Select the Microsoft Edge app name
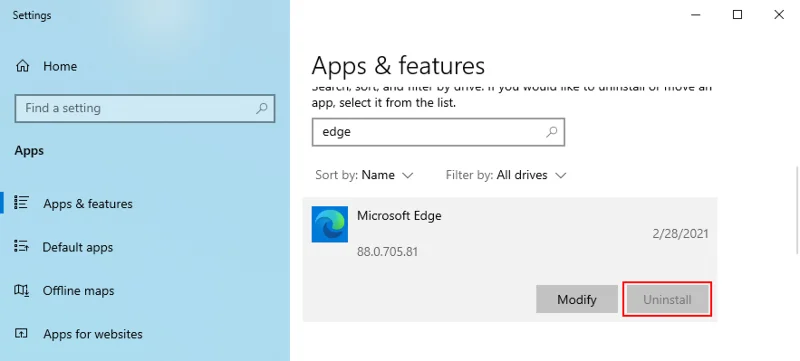800x361 pixels. (x=399, y=216)
